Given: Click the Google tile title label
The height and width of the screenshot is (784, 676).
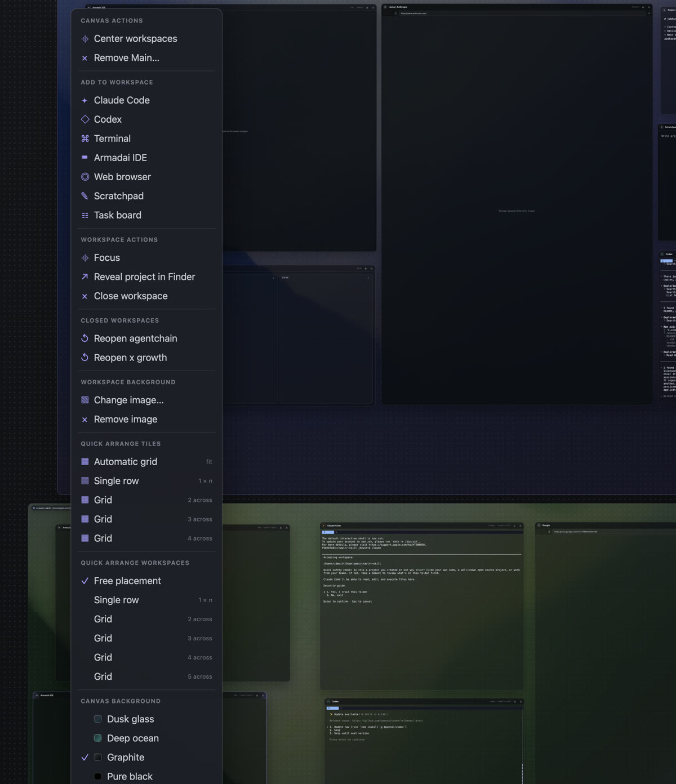Looking at the screenshot, I should 546,525.
